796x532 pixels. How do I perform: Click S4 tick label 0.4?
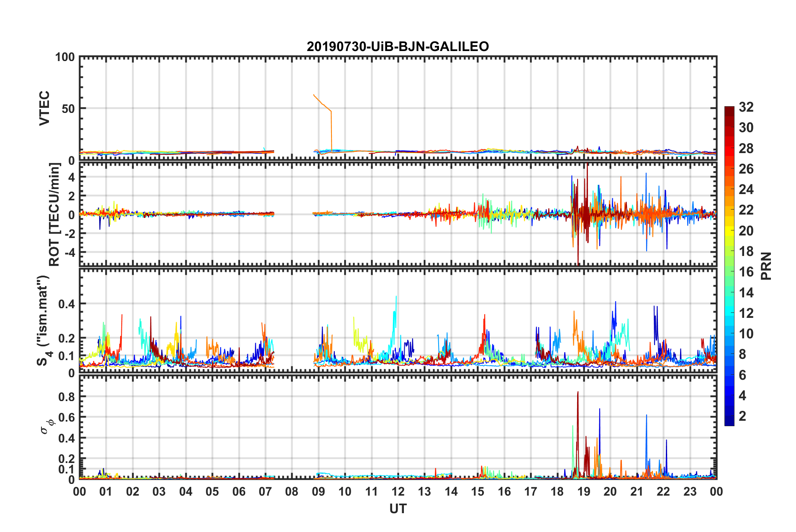67,304
